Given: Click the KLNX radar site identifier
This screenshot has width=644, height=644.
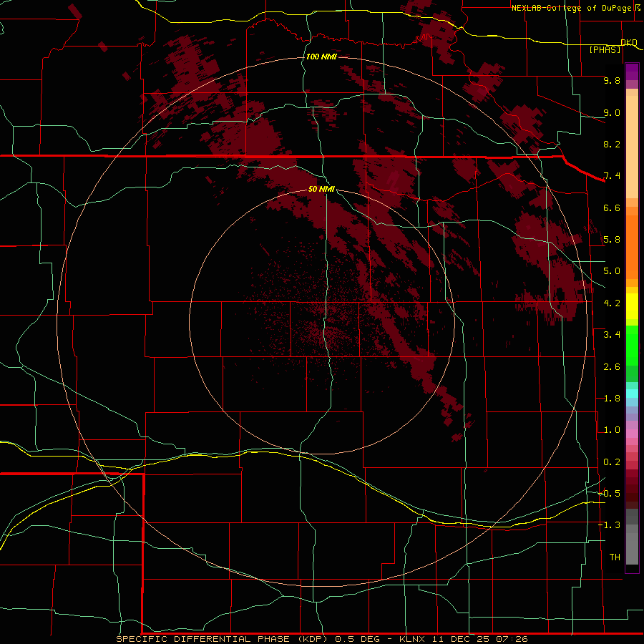Looking at the screenshot, I should (x=412, y=639).
